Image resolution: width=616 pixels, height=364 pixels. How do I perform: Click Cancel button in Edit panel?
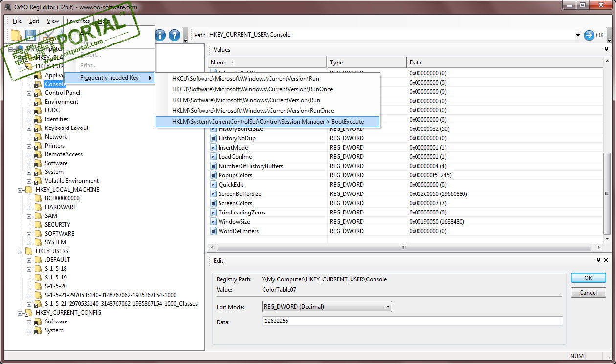pyautogui.click(x=588, y=293)
